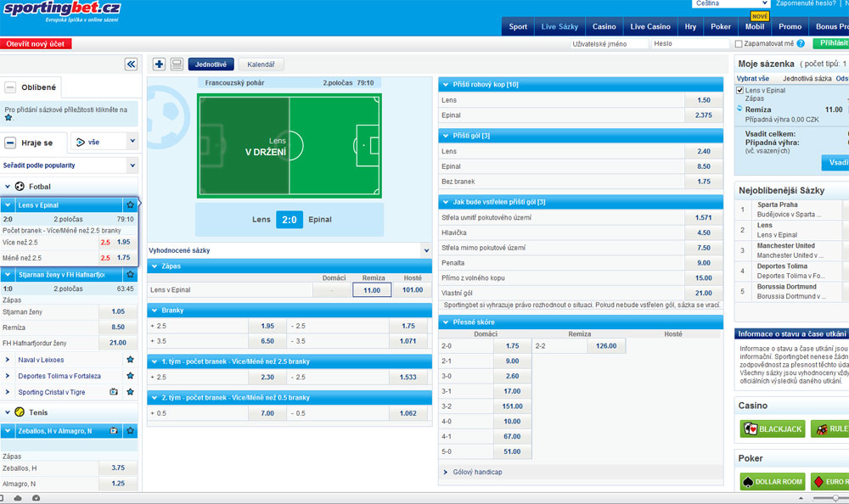Click the Přihlásit login button
Screen dimensions: 849x504
pos(831,43)
